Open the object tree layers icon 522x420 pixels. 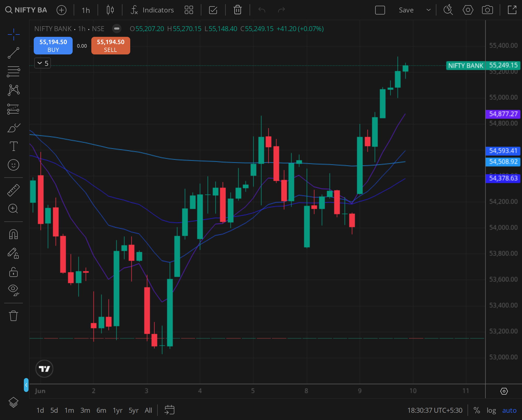point(13,402)
